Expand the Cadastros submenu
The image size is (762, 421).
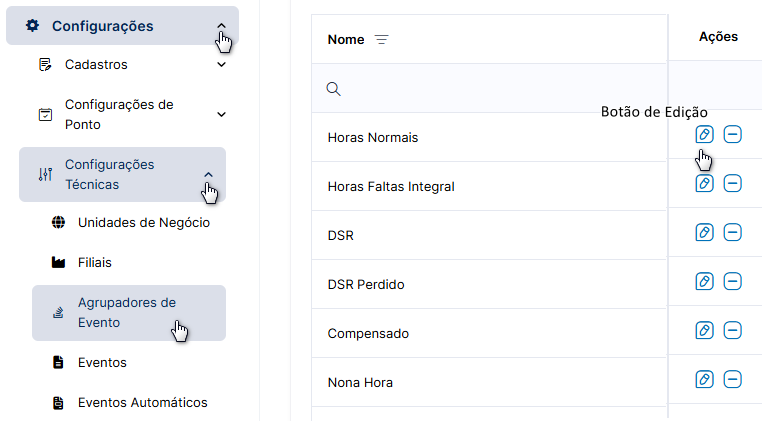(221, 64)
